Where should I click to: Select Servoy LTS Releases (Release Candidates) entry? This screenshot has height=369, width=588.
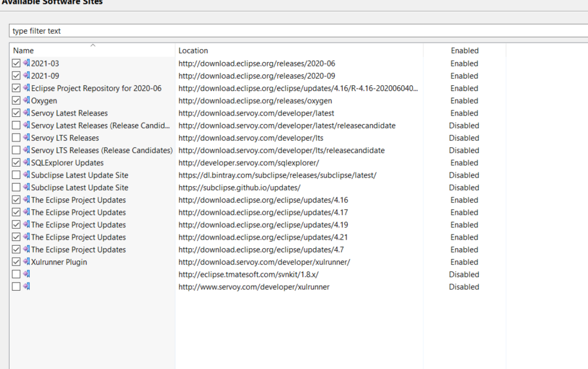[101, 150]
